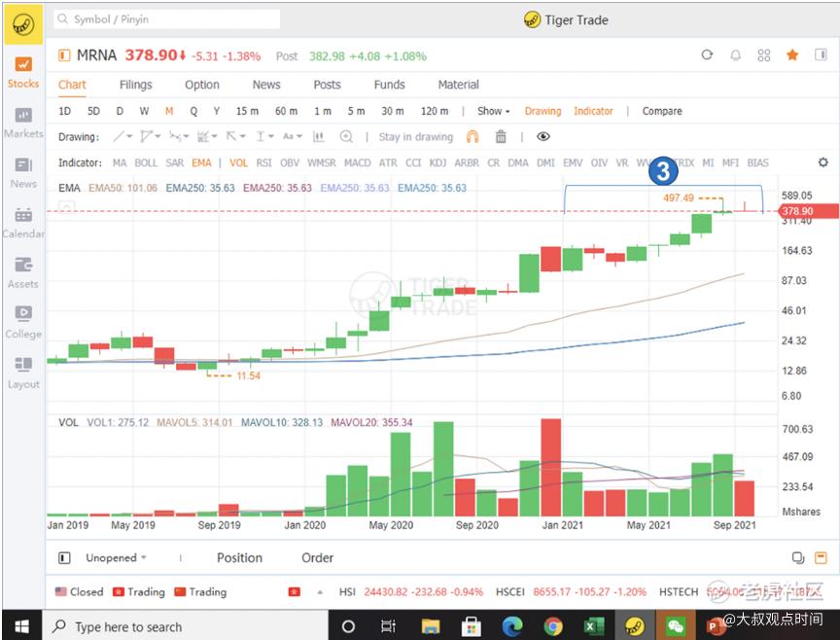Toggle the Indicator toolbar
840x640 pixels.
(x=593, y=111)
